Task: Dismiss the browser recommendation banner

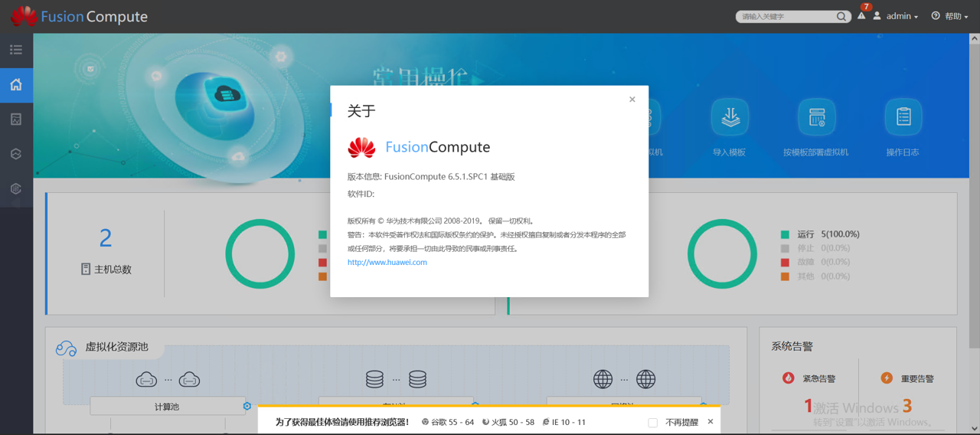Action: (x=710, y=422)
